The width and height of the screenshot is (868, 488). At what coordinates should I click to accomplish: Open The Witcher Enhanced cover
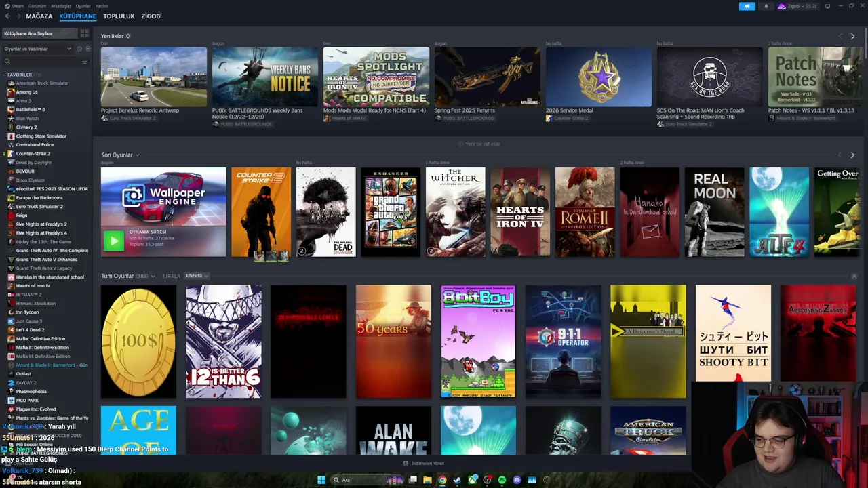click(x=456, y=212)
